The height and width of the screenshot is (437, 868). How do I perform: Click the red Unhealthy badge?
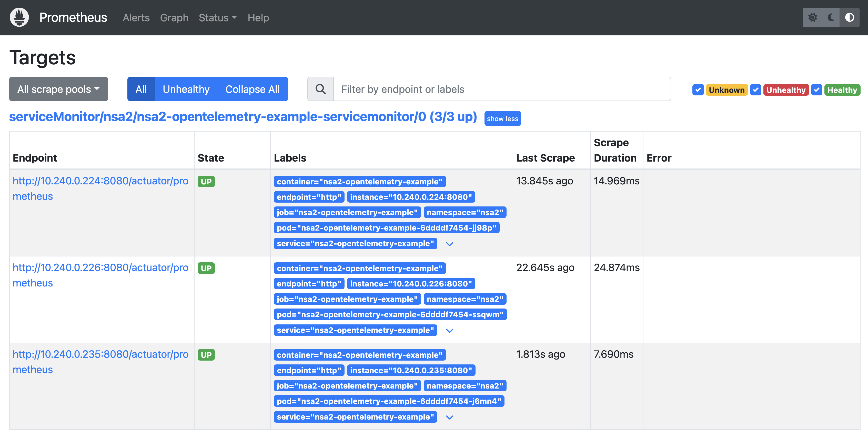click(786, 90)
